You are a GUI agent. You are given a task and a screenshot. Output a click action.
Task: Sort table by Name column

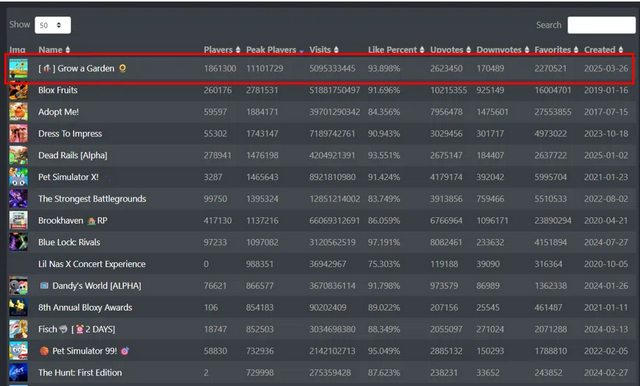(x=54, y=50)
